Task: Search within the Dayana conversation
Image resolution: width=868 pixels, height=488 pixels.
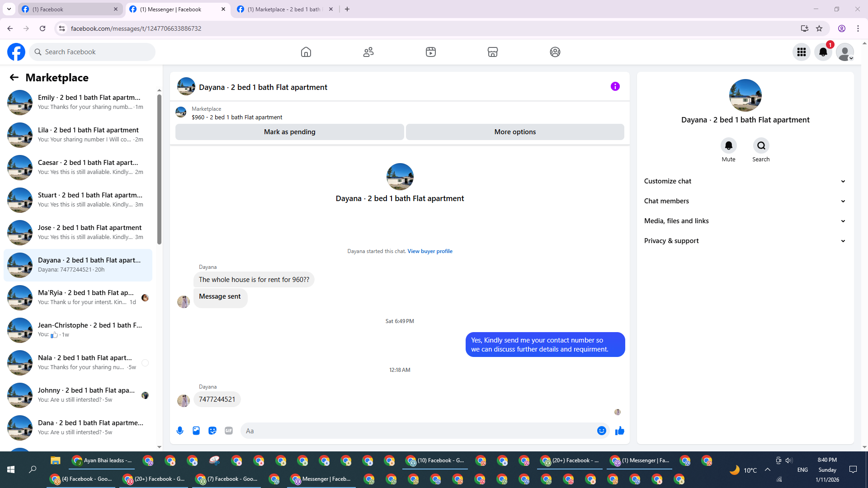Action: [761, 145]
